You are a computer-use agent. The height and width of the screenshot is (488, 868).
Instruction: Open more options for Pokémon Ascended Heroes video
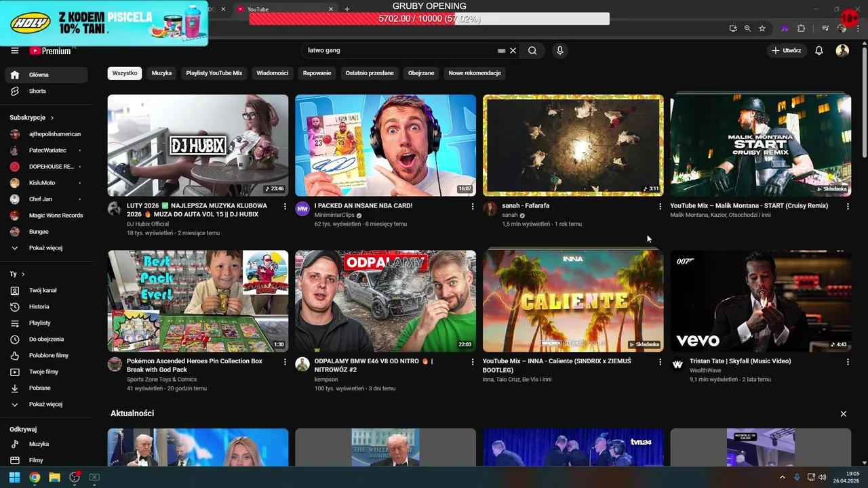pos(285,363)
